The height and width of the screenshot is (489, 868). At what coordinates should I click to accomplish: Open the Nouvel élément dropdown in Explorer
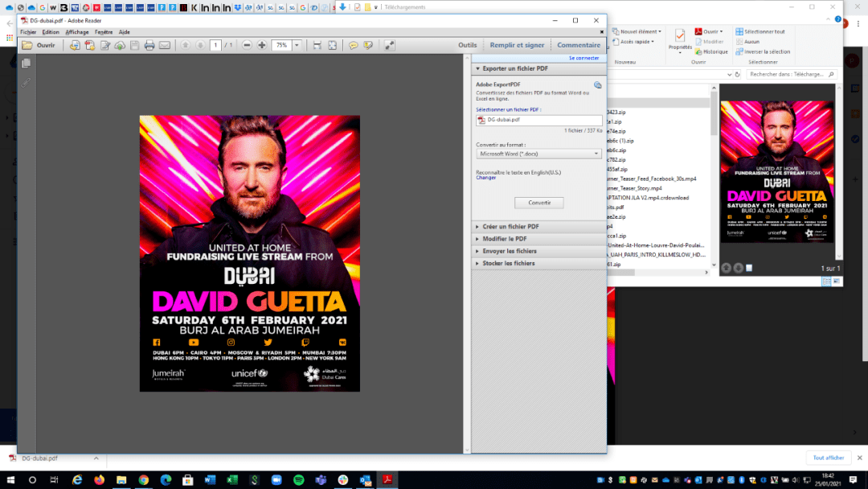point(637,31)
